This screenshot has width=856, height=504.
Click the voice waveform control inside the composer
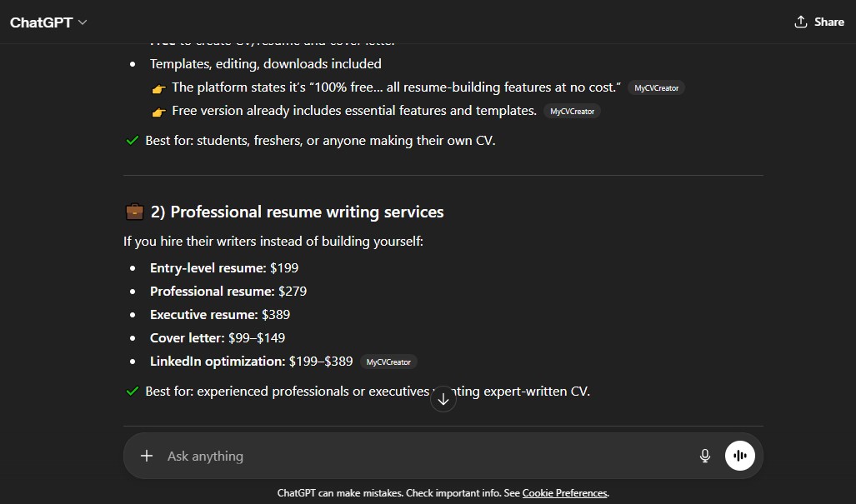pos(740,456)
